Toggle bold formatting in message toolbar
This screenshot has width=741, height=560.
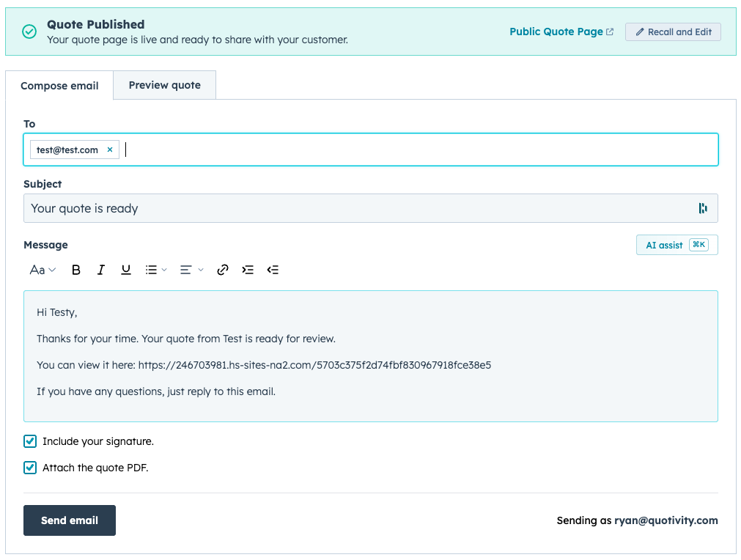click(x=75, y=270)
